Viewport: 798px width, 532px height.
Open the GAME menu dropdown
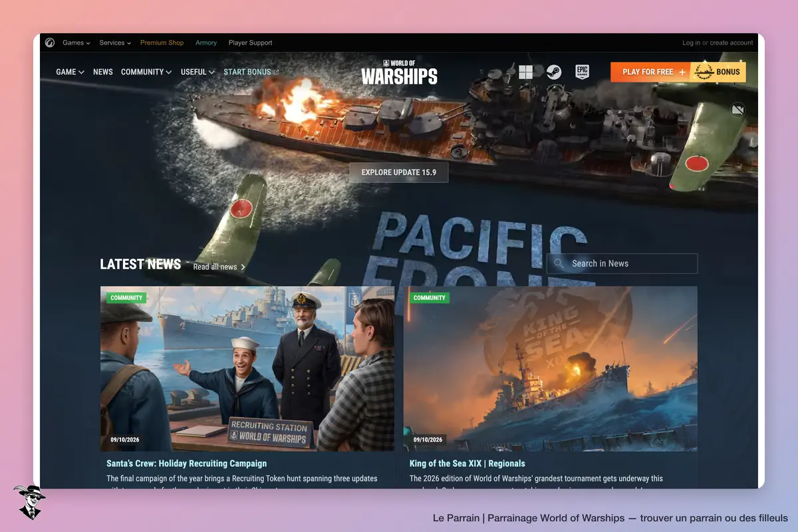click(x=70, y=72)
